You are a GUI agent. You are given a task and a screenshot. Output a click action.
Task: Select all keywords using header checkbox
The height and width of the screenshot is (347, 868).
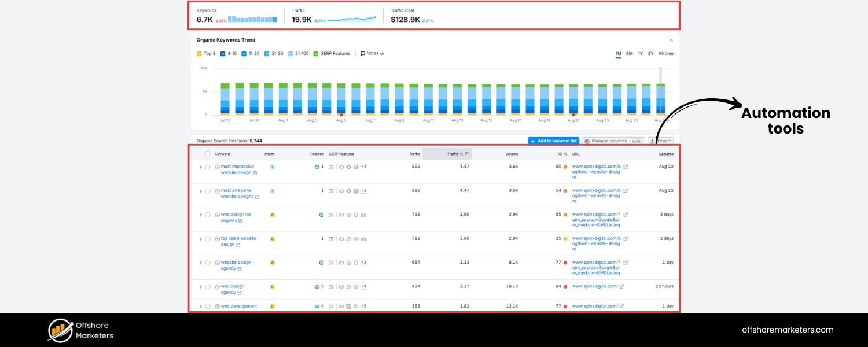(207, 154)
